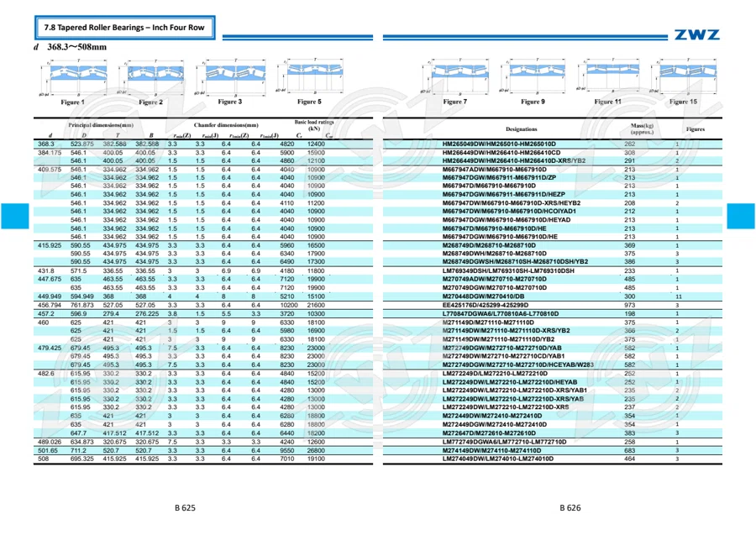756x535 pixels.
Task: Select designation 'M272749DW/M272710-M272710CD/YAB1'
Action: [503, 356]
